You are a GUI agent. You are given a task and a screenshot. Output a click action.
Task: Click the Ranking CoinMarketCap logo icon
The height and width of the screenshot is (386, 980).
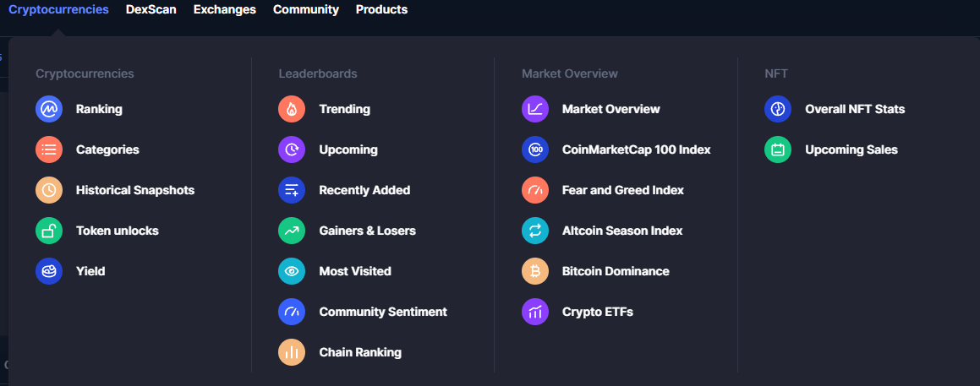coord(49,109)
